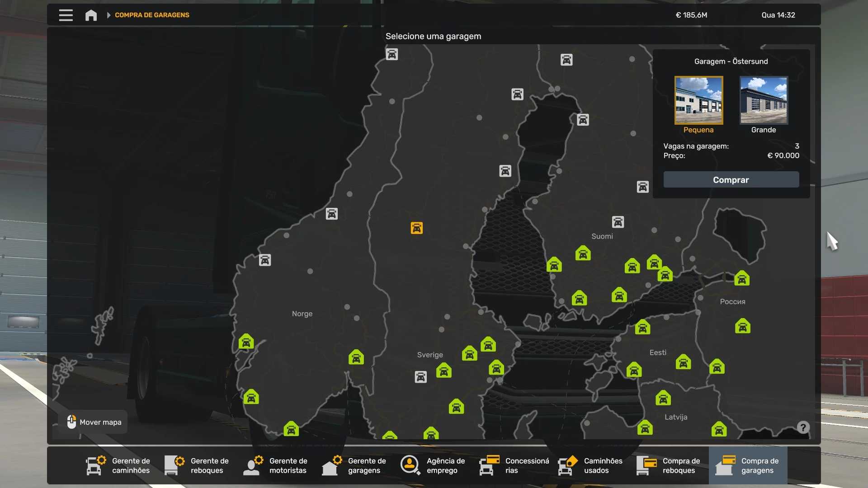Image resolution: width=868 pixels, height=488 pixels.
Task: Select the green garage marker above Latvija label
Action: (x=663, y=398)
